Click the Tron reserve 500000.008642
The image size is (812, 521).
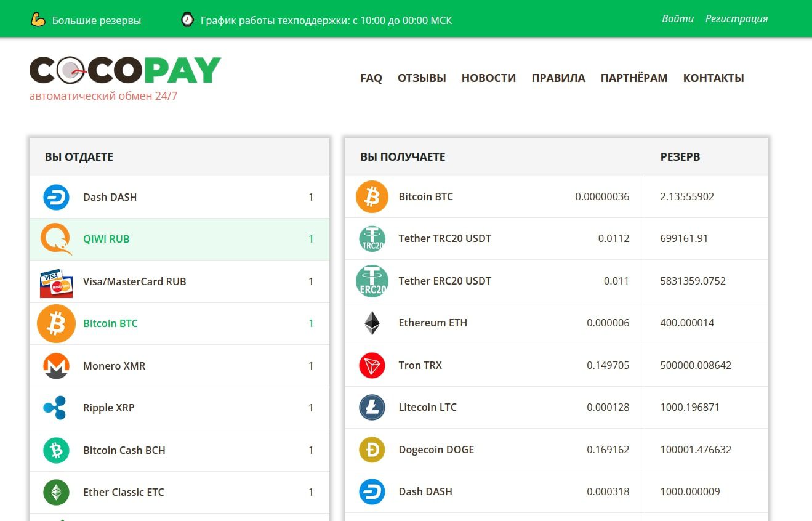coord(696,365)
